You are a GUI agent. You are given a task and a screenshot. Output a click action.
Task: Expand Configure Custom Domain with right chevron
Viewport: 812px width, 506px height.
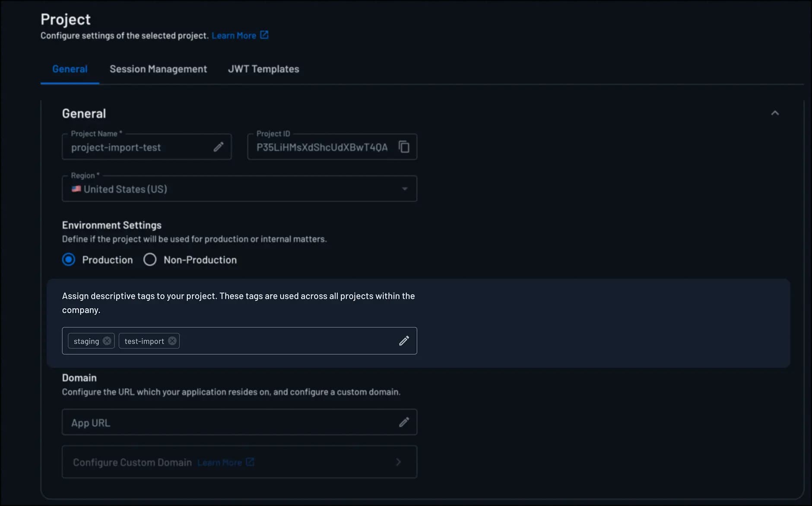pyautogui.click(x=398, y=462)
